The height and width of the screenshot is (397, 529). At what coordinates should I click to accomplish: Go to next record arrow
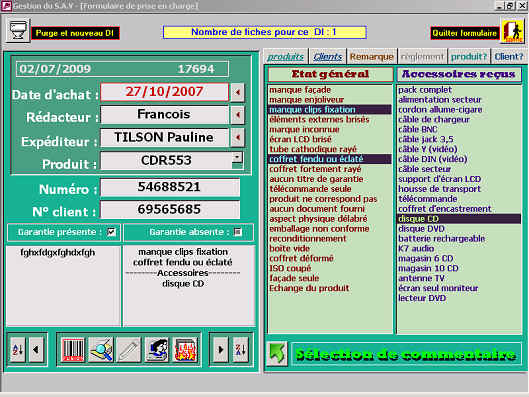click(x=220, y=350)
